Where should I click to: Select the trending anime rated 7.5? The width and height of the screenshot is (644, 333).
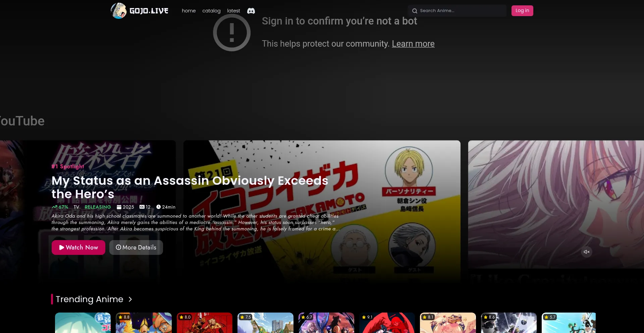(265, 324)
